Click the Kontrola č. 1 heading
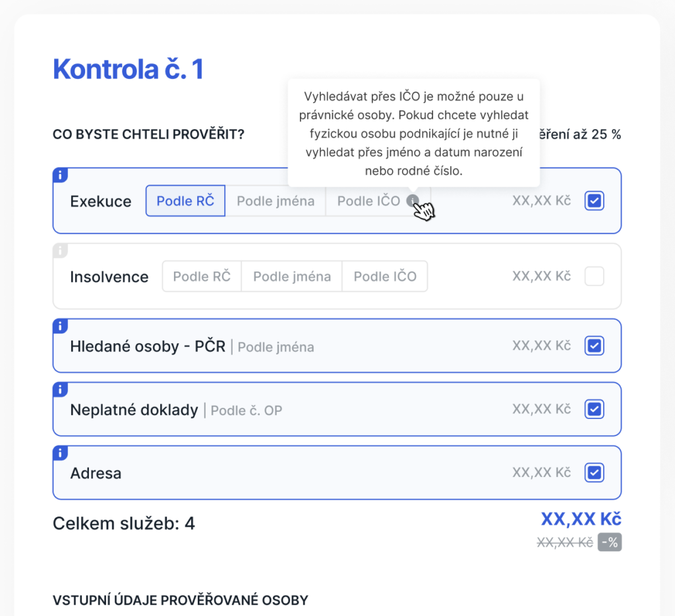Screen dimensions: 675x616 tap(128, 69)
